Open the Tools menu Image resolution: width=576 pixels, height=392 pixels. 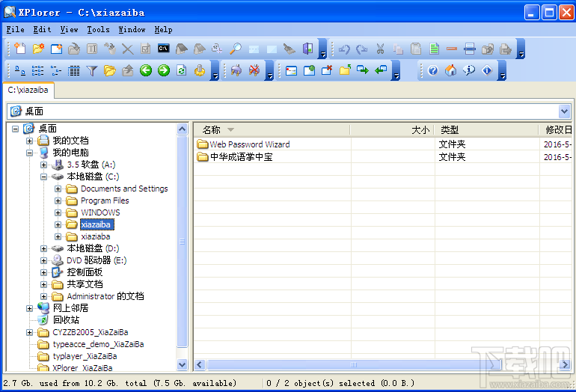tap(99, 29)
